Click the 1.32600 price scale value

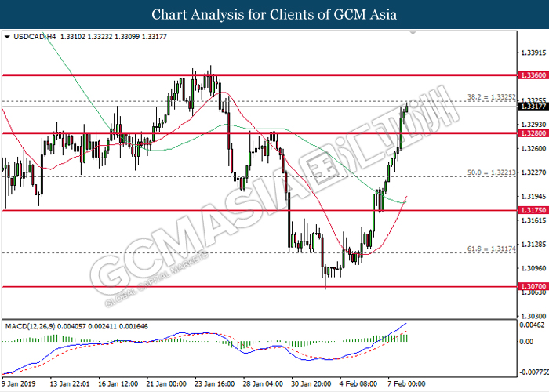click(533, 148)
